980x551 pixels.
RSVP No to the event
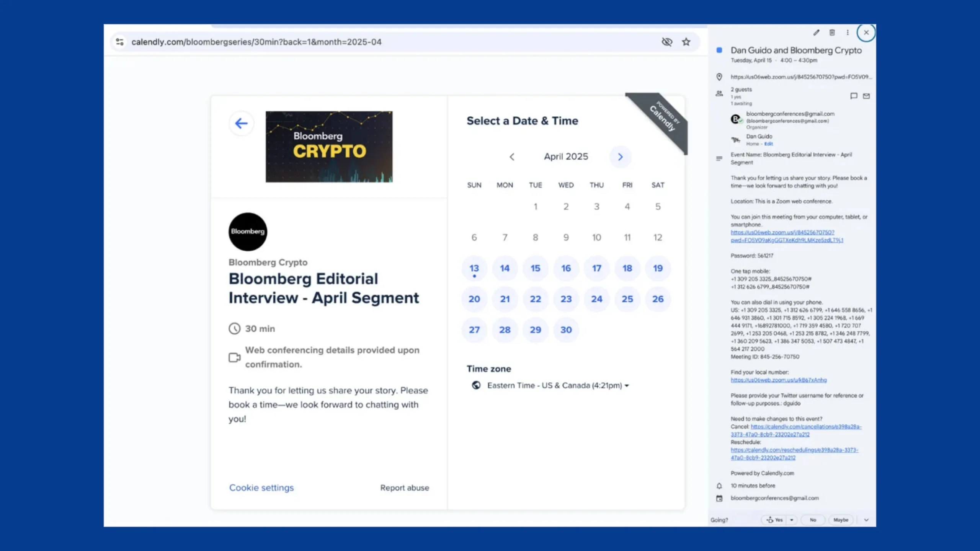(x=813, y=520)
